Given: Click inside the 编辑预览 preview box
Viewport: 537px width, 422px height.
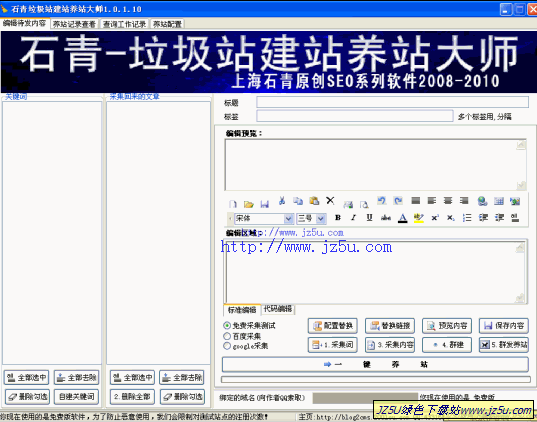Looking at the screenshot, I should coord(375,165).
